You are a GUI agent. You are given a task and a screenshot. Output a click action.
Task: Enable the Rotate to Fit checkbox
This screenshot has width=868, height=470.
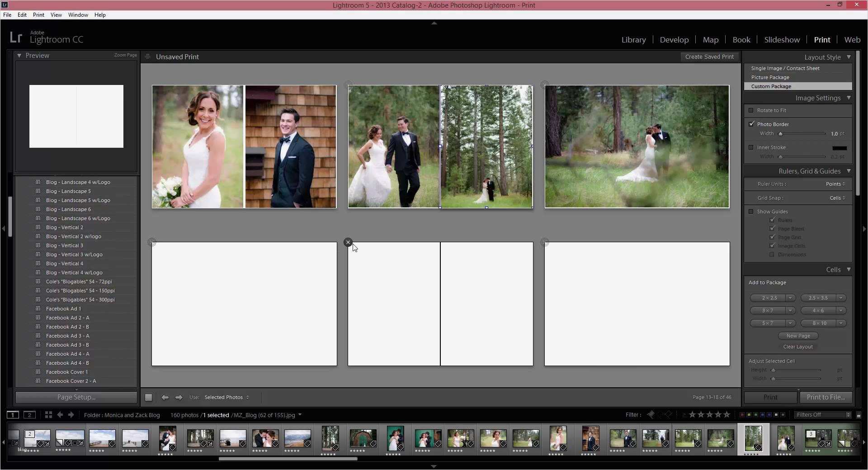751,110
